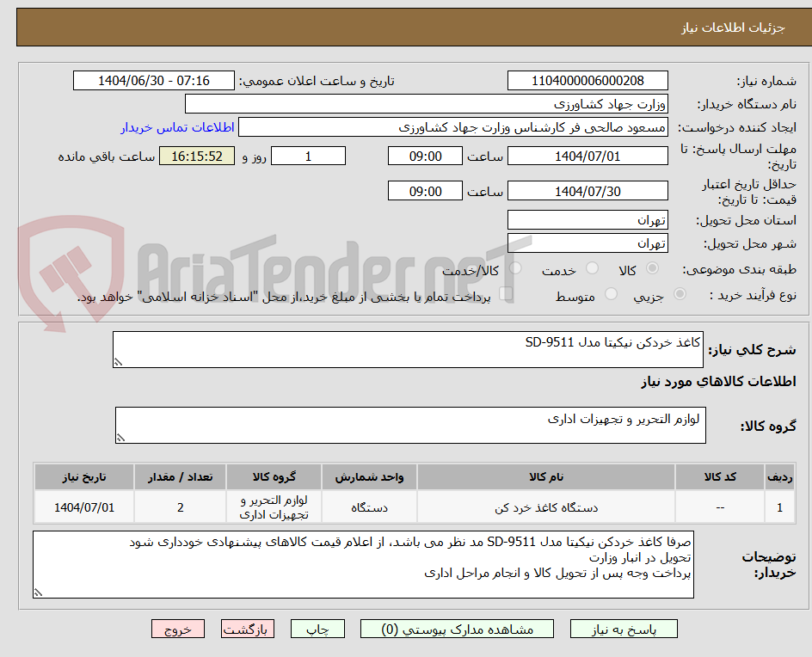
Task: Choose the کالا/خدمت radio option
Action: [514, 268]
